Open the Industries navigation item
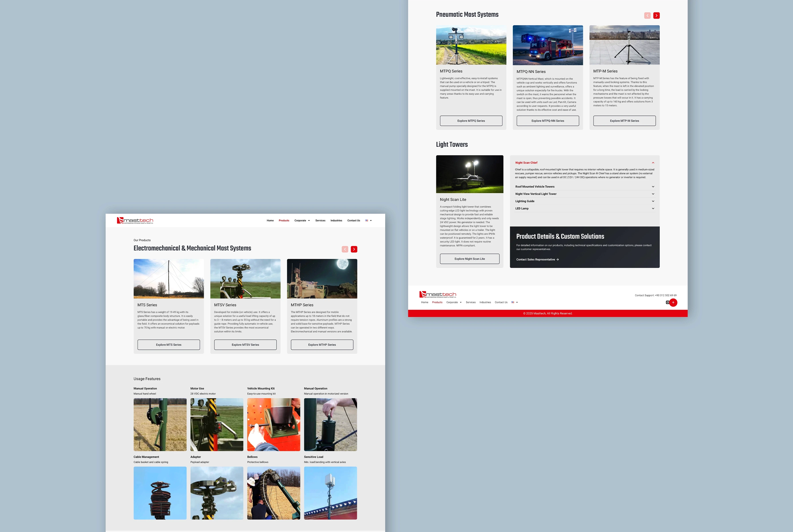 (x=336, y=220)
